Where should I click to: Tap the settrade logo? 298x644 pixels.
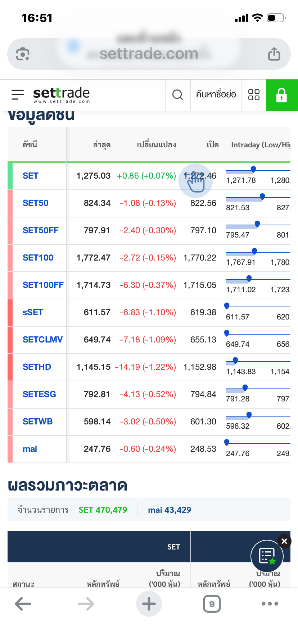[62, 95]
